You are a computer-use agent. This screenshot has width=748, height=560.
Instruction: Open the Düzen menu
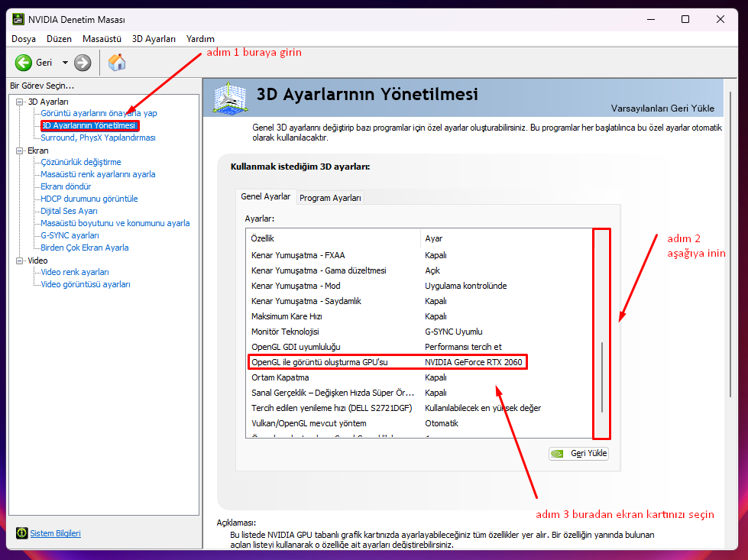pyautogui.click(x=59, y=39)
